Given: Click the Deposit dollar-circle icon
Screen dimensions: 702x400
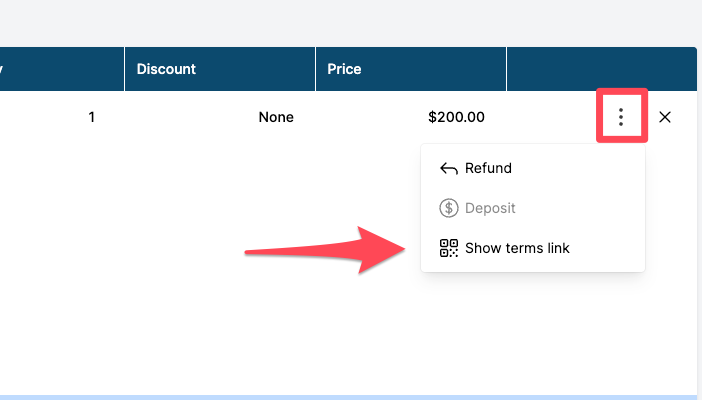Looking at the screenshot, I should click(x=449, y=208).
